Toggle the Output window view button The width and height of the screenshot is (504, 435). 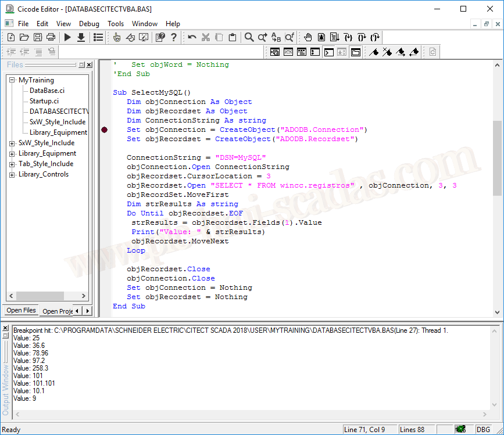(x=329, y=52)
